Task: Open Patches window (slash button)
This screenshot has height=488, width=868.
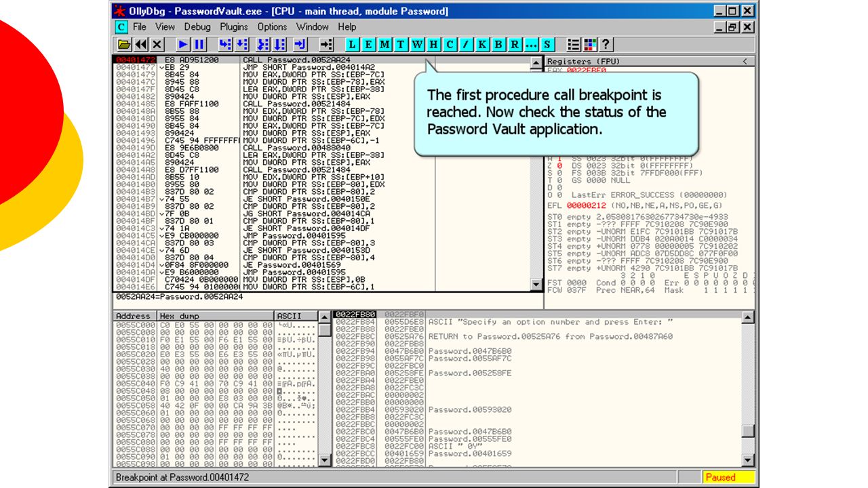Action: [x=467, y=44]
